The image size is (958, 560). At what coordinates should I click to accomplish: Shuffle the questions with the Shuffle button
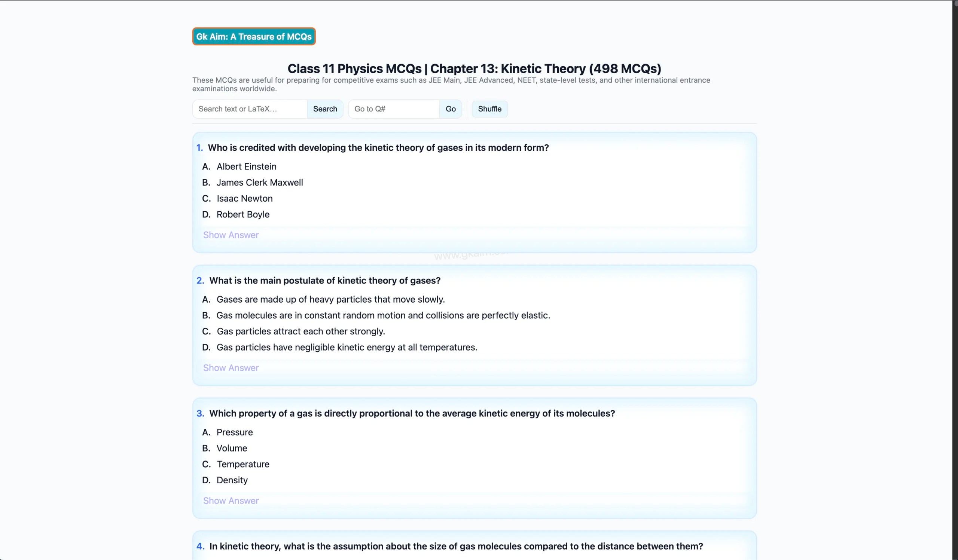(489, 109)
